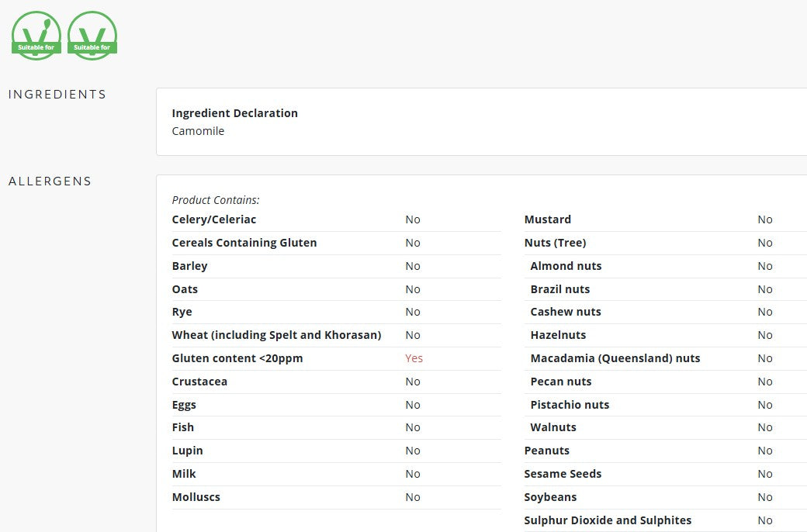Click the Camomile ingredient text

(x=198, y=131)
